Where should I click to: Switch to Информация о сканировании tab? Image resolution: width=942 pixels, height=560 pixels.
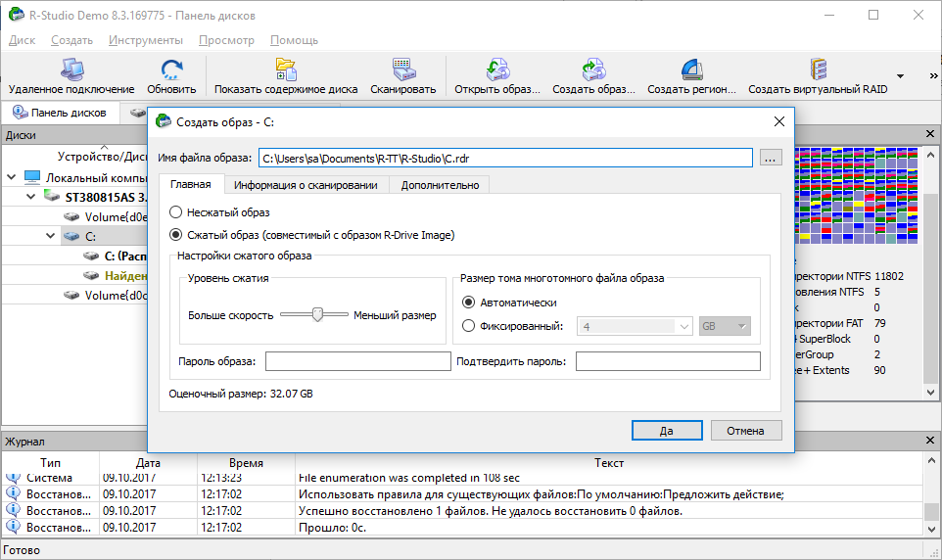[306, 185]
